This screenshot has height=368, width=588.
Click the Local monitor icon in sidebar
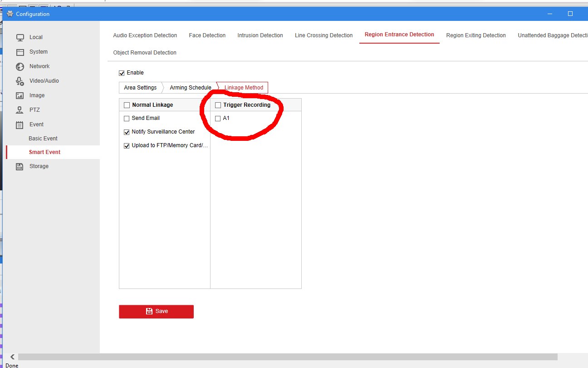point(20,37)
